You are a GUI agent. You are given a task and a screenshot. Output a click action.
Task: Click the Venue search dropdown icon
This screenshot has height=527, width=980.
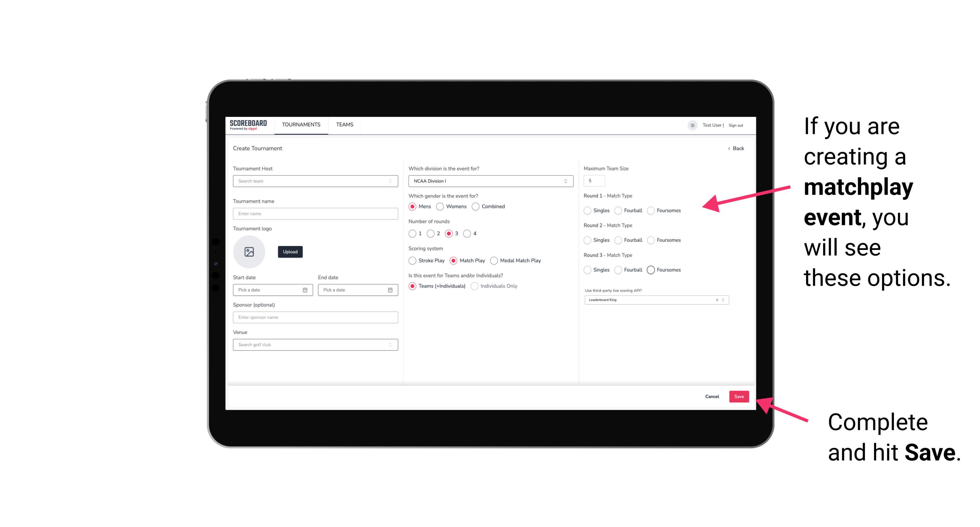click(x=389, y=345)
